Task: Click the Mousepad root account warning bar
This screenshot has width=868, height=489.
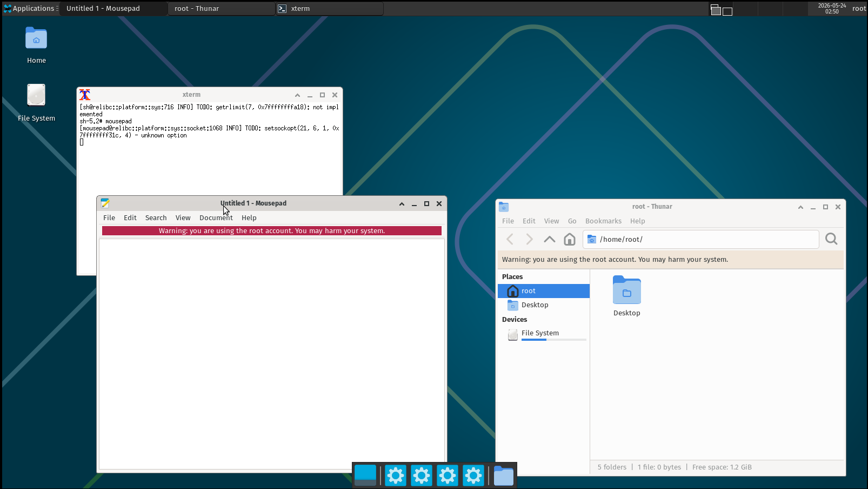Action: point(272,231)
